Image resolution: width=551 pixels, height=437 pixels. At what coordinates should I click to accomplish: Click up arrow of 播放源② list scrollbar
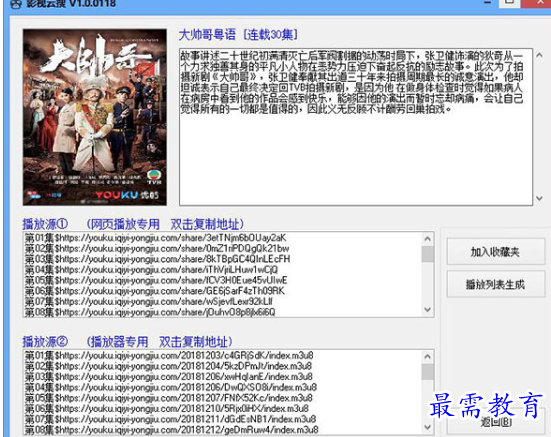[428, 357]
